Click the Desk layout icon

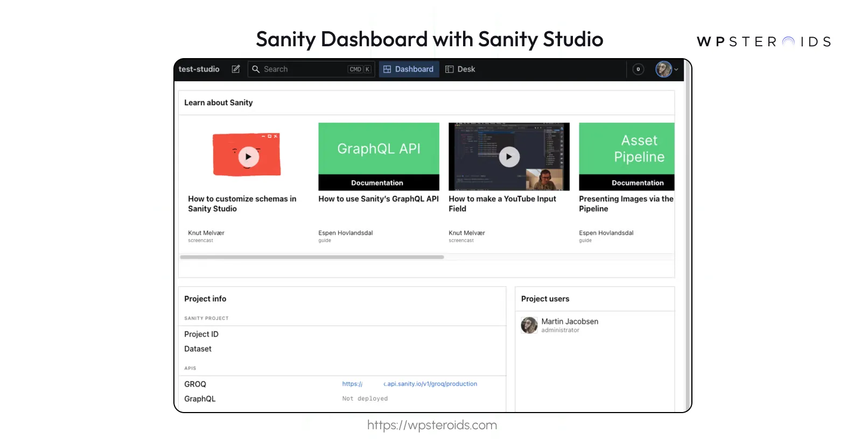(x=449, y=69)
